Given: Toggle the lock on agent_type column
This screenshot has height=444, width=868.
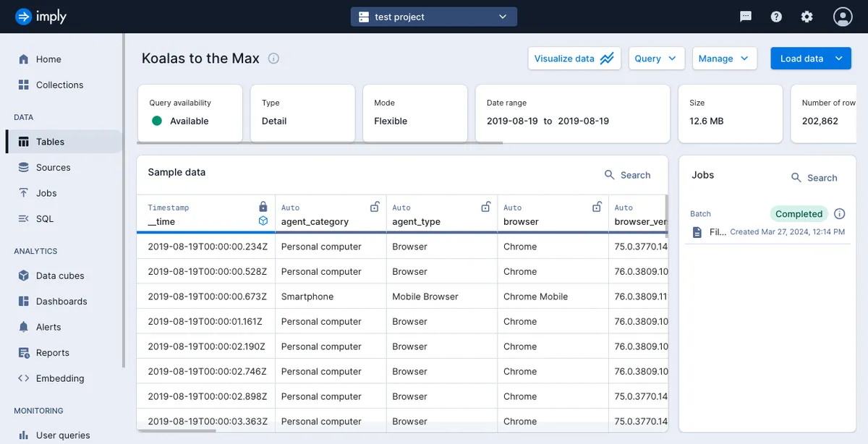Looking at the screenshot, I should pyautogui.click(x=486, y=207).
